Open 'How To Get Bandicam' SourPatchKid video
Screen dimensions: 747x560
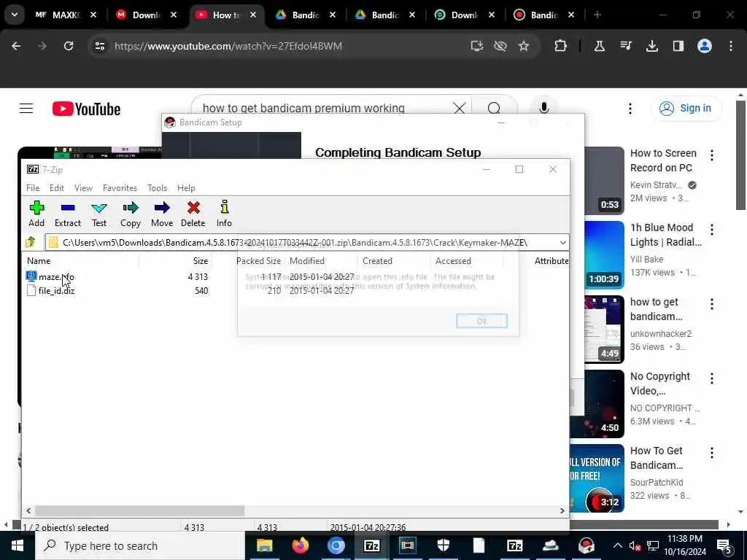click(x=657, y=458)
